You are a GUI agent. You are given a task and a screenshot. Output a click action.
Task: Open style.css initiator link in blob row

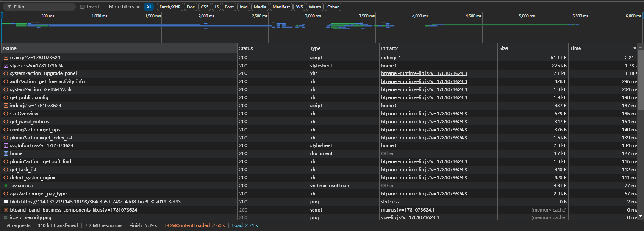click(x=390, y=202)
